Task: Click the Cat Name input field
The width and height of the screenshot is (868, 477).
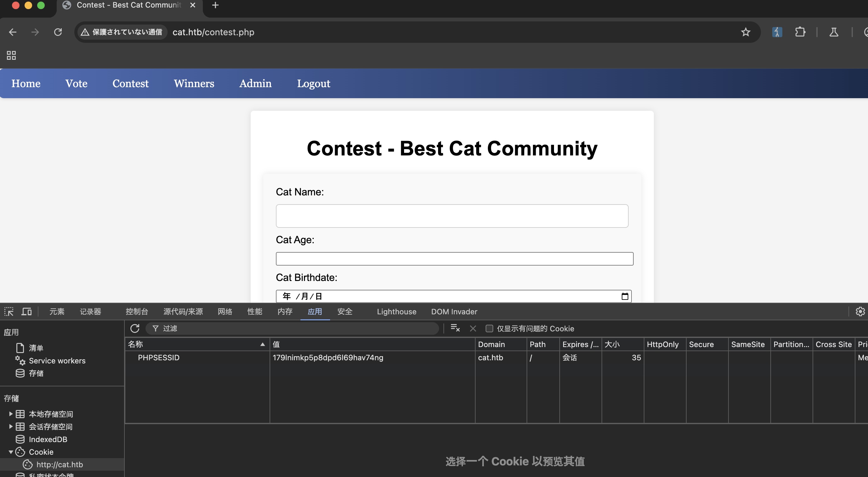Action: click(x=452, y=216)
